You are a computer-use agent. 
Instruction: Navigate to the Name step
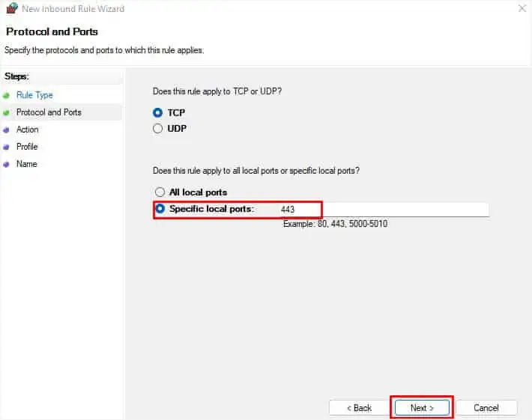(26, 164)
